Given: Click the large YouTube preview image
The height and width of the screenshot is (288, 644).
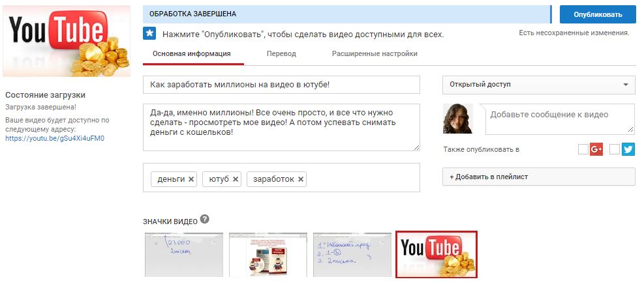Looking at the screenshot, I should [x=67, y=41].
